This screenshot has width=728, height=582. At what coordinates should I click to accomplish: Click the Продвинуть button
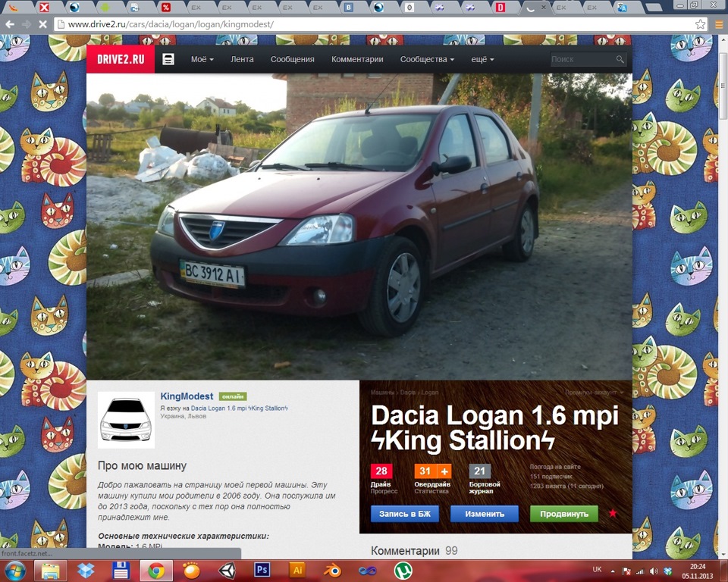click(x=564, y=514)
